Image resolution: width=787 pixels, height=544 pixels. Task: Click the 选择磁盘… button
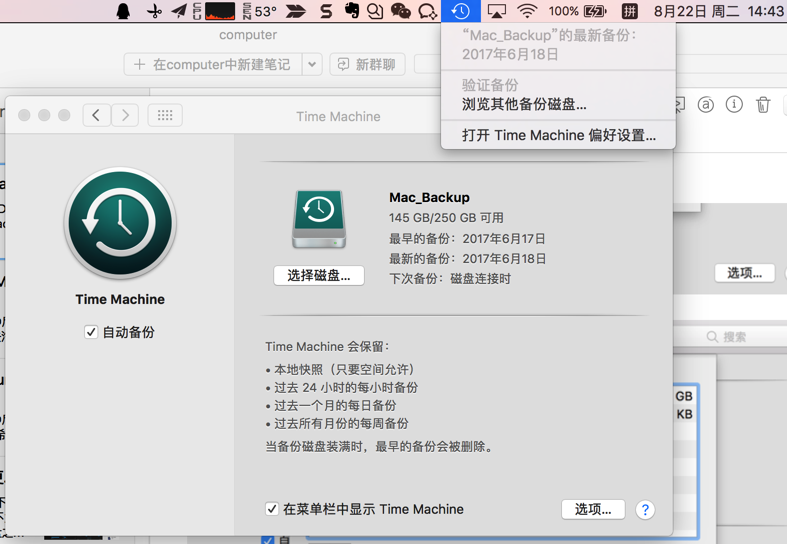tap(319, 276)
